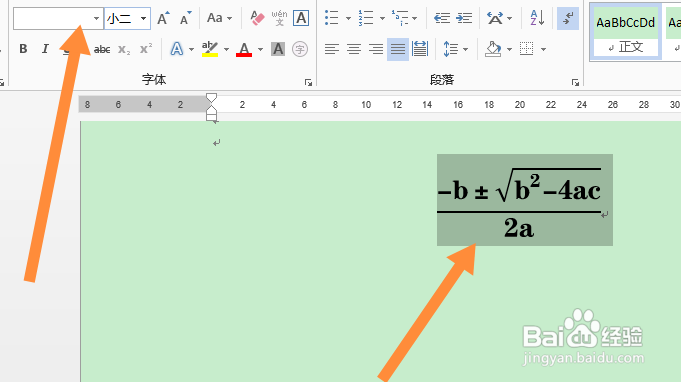Toggle show paragraph marks button

point(568,18)
